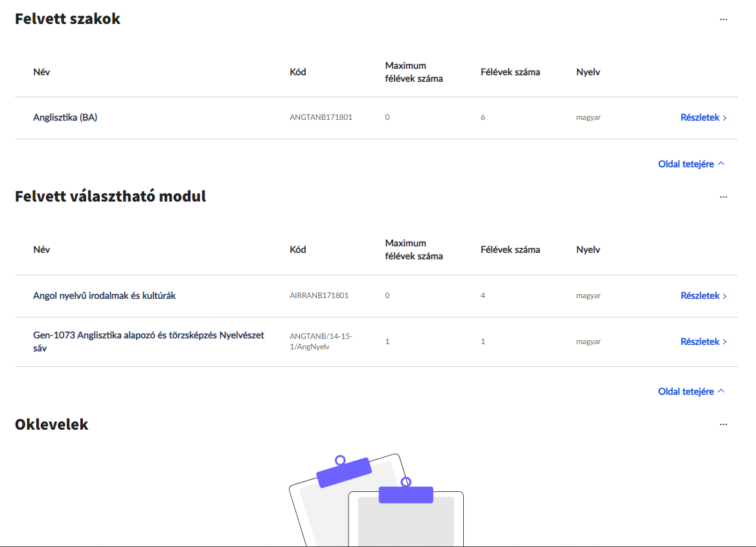This screenshot has height=547, width=756.
Task: Click the Kód column header in modul table
Action: pyautogui.click(x=297, y=250)
